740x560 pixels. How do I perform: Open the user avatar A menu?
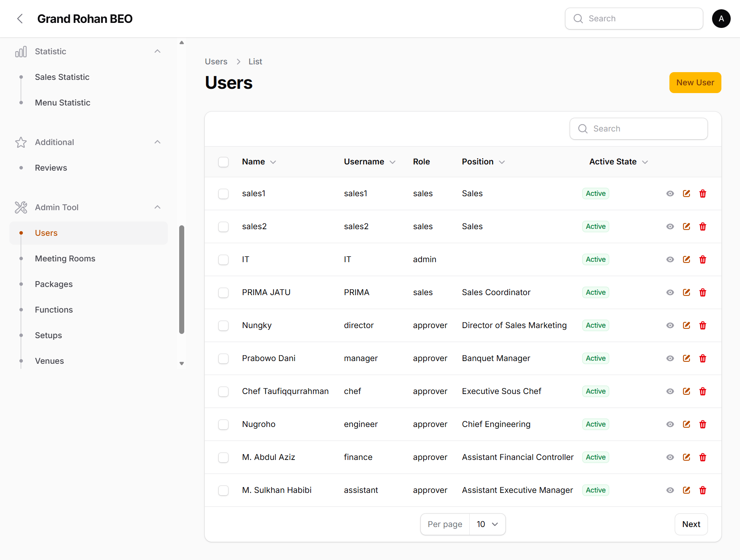pos(721,19)
